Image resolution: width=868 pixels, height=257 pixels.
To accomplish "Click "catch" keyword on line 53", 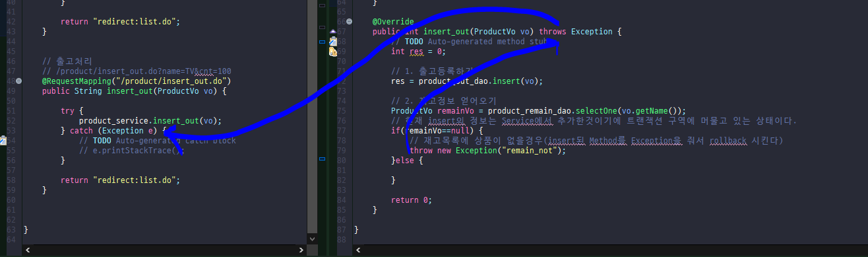I will (81, 131).
